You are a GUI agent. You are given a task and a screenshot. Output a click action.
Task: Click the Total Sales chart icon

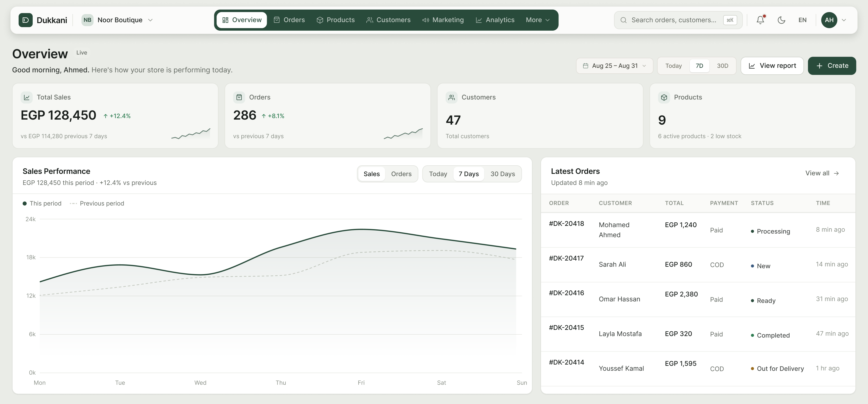[27, 97]
